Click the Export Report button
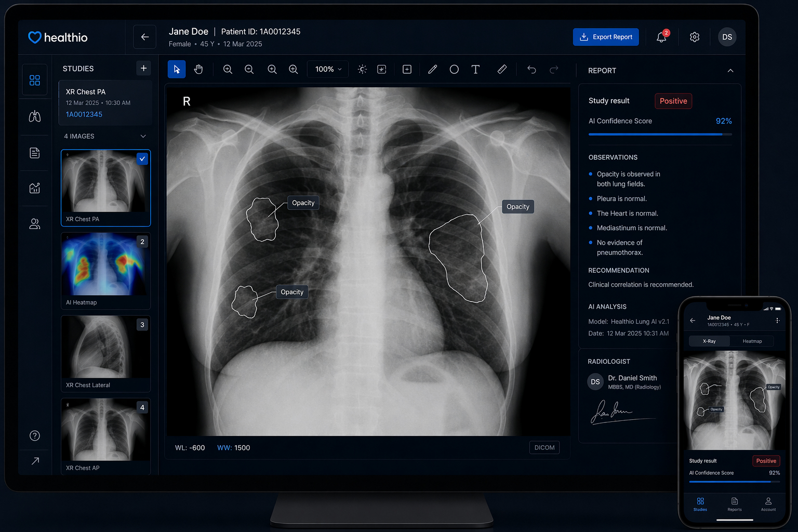Screen dimensions: 798x532 click(606, 37)
